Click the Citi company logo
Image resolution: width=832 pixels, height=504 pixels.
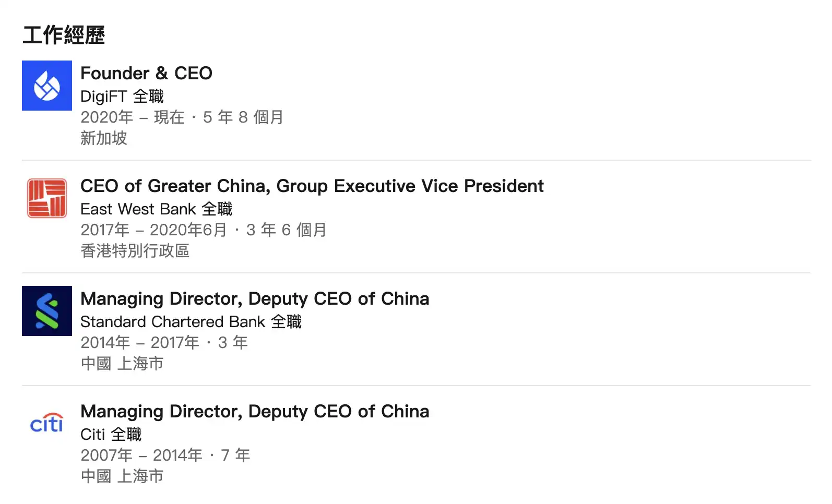[47, 424]
